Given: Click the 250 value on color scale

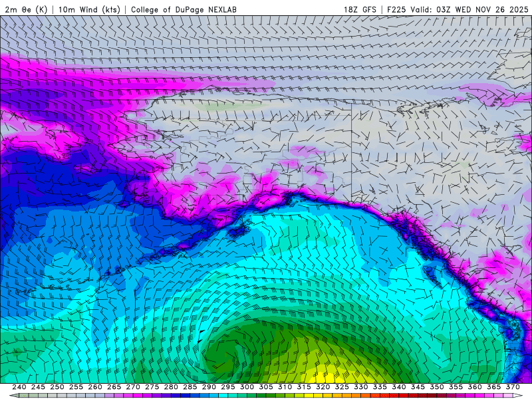Looking at the screenshot, I should coord(57,387).
